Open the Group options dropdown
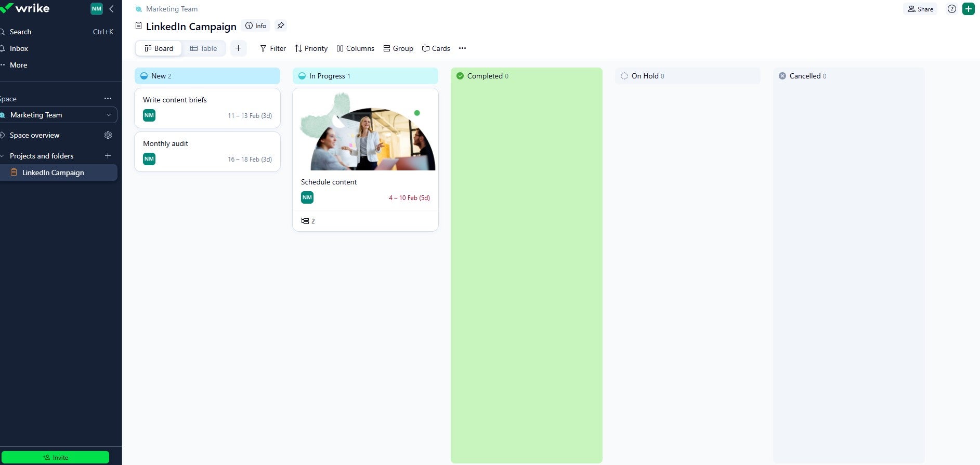This screenshot has height=465, width=980. coord(398,48)
